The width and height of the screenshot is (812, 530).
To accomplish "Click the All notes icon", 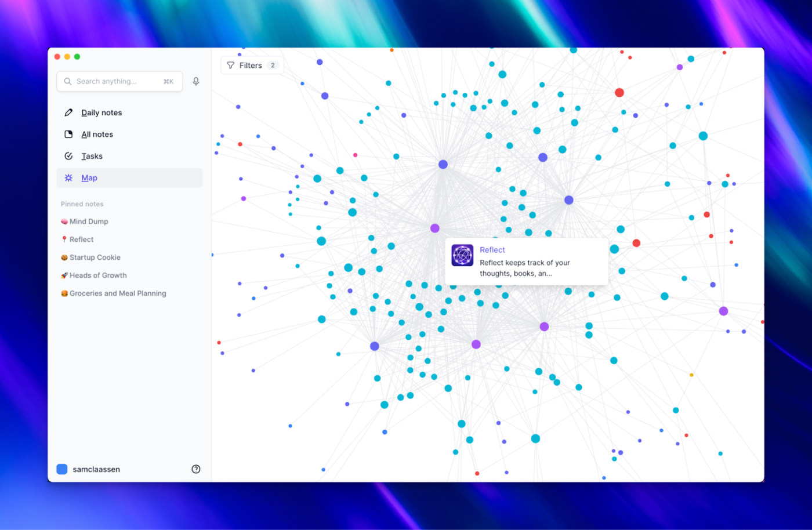I will point(68,134).
